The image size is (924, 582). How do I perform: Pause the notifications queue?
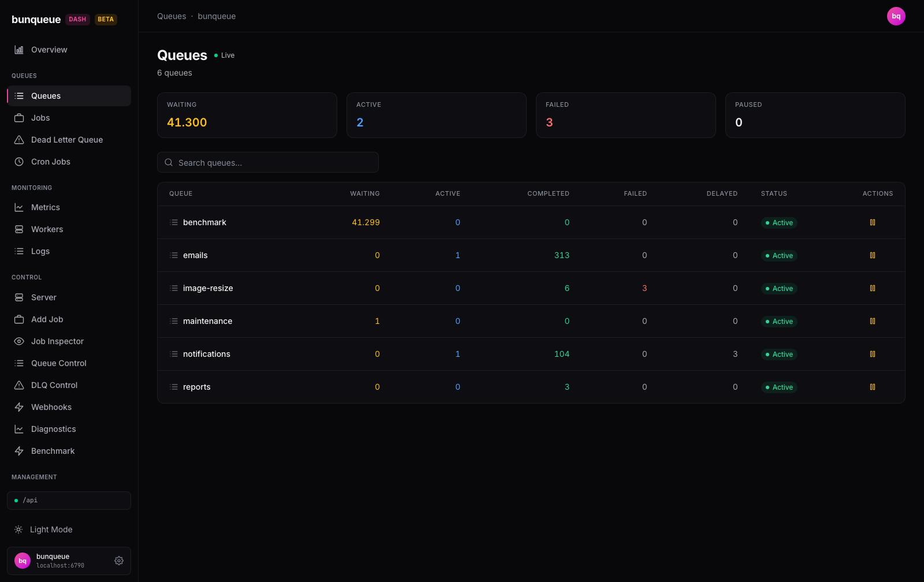873,354
